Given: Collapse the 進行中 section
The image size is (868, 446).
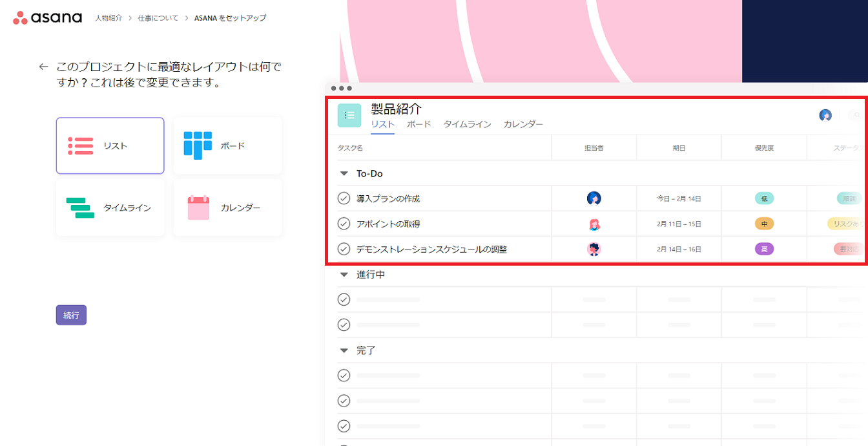Looking at the screenshot, I should click(344, 275).
